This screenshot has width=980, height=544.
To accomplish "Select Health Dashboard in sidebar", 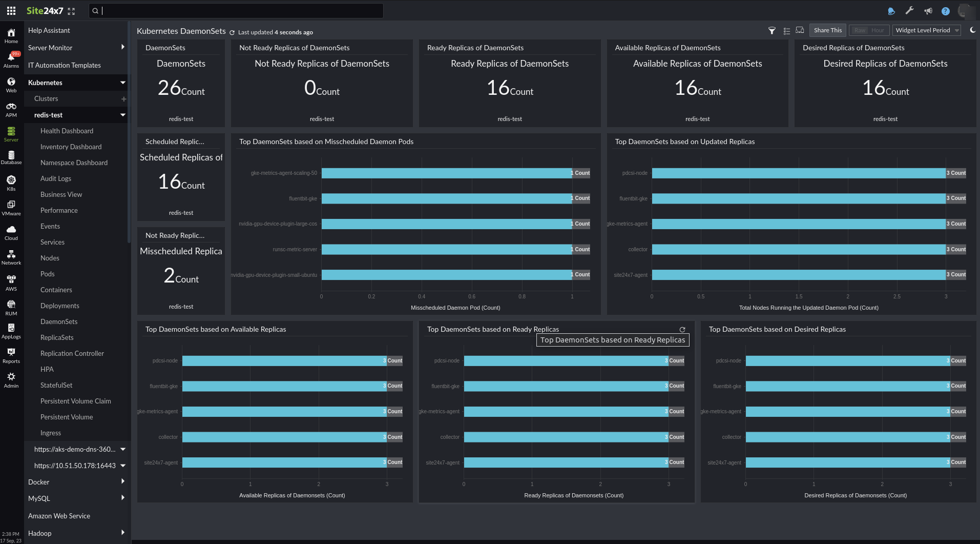I will pyautogui.click(x=67, y=131).
